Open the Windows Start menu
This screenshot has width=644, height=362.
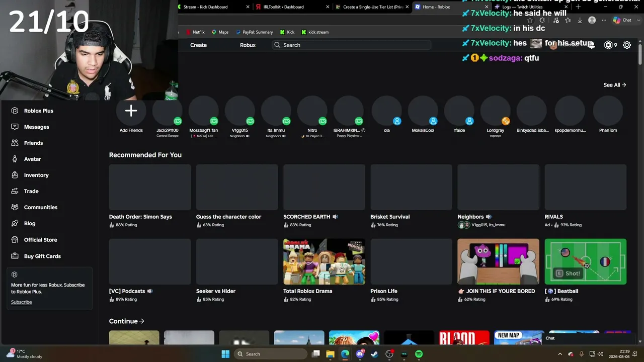pos(225,354)
